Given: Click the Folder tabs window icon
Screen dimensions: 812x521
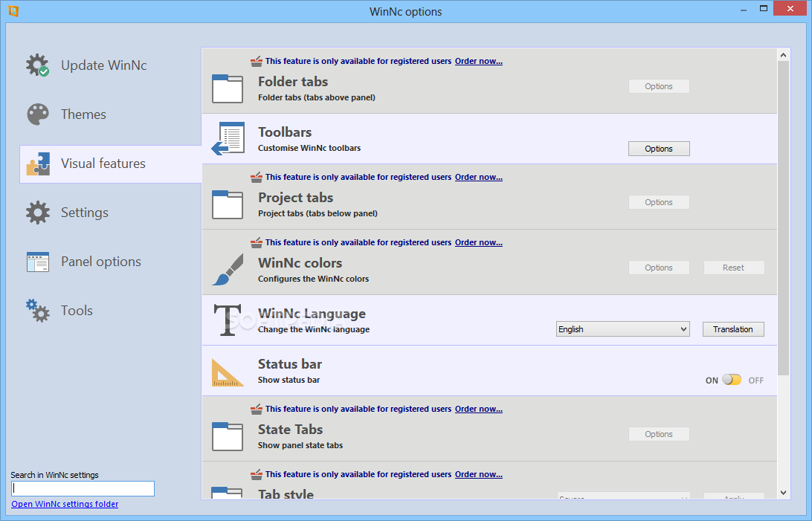Looking at the screenshot, I should click(228, 88).
